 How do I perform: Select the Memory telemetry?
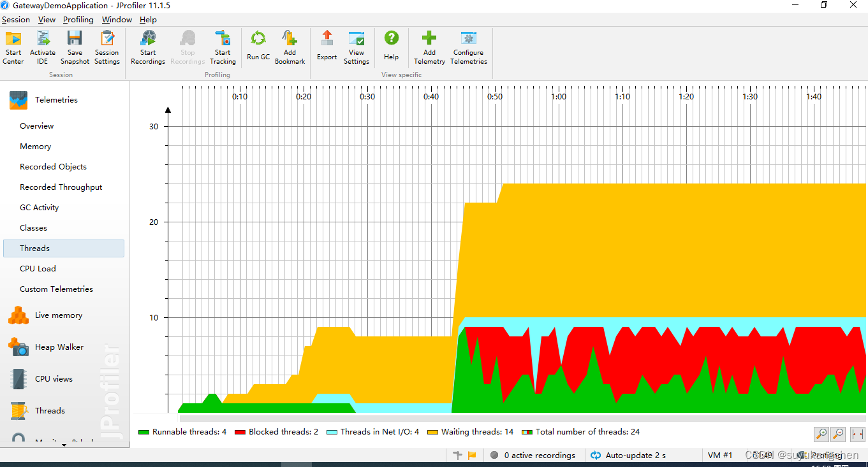point(64,147)
